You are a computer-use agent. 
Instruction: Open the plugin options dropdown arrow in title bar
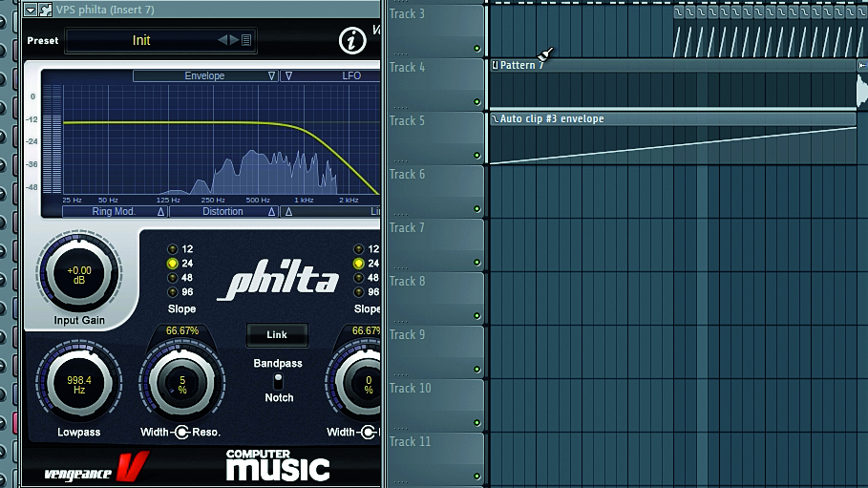pyautogui.click(x=31, y=10)
